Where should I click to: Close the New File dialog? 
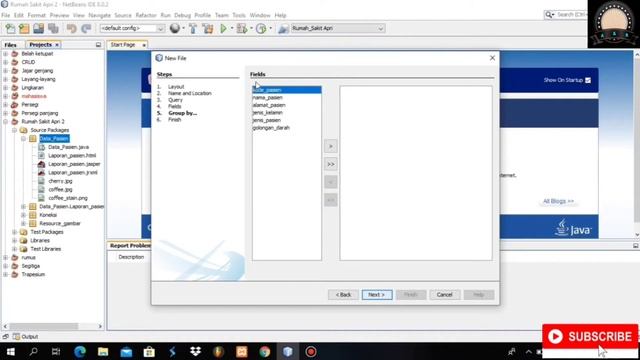tap(492, 58)
